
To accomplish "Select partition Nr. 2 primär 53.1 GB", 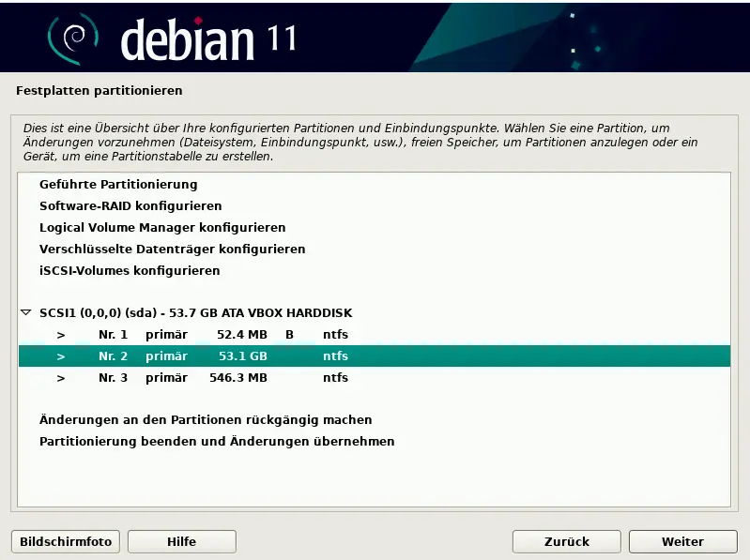I will [x=375, y=356].
